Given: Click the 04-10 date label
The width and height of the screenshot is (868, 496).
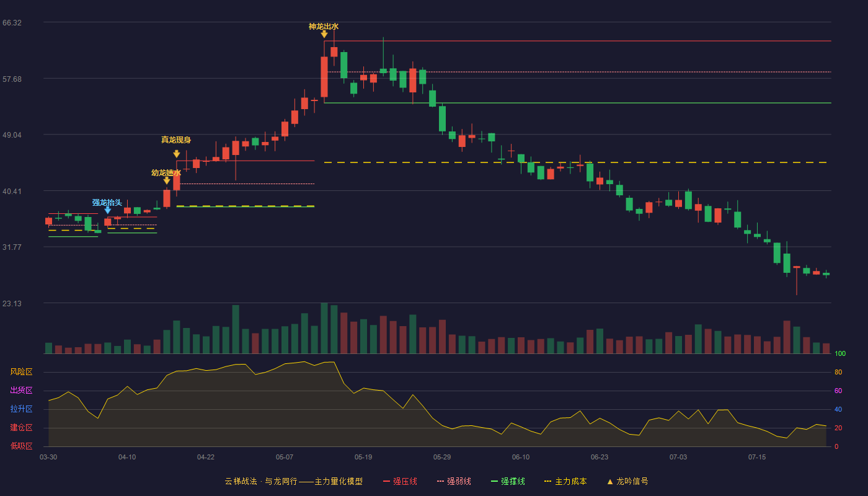Looking at the screenshot, I should (x=127, y=457).
